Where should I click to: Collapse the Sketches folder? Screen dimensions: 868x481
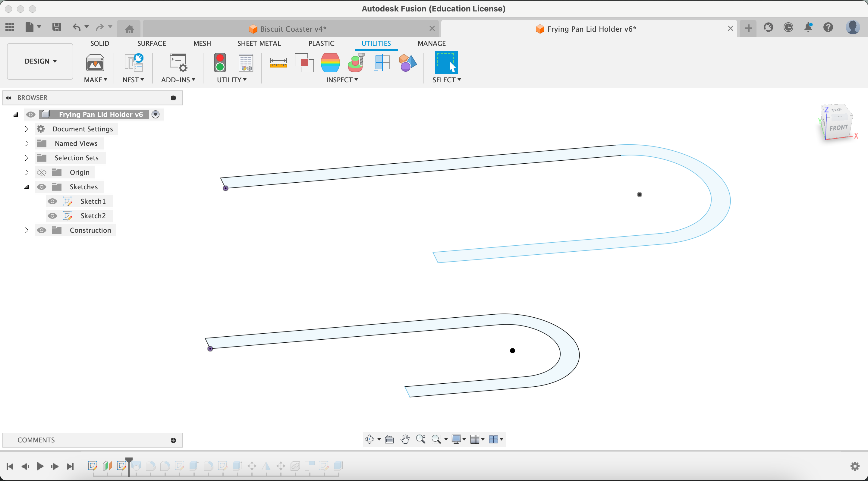click(26, 187)
